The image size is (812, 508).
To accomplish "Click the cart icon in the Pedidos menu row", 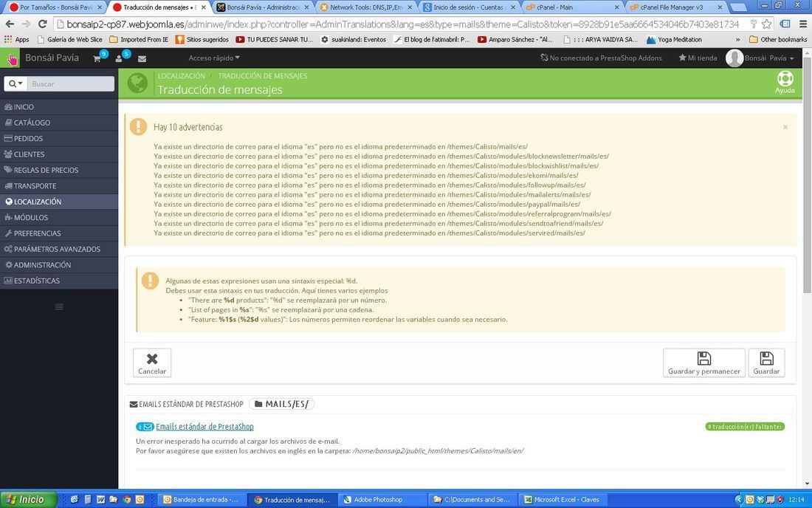I will (x=8, y=138).
